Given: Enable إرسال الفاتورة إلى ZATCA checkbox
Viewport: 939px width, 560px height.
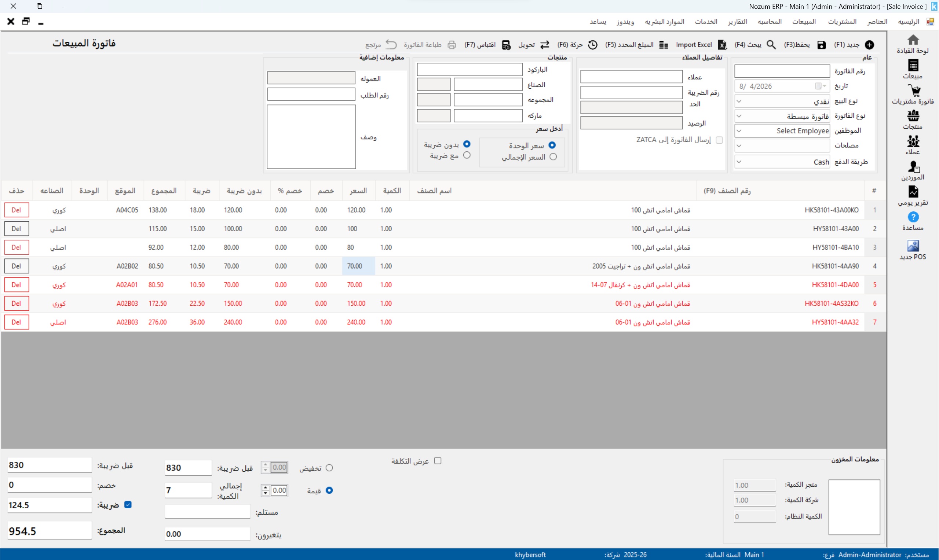Looking at the screenshot, I should [719, 140].
